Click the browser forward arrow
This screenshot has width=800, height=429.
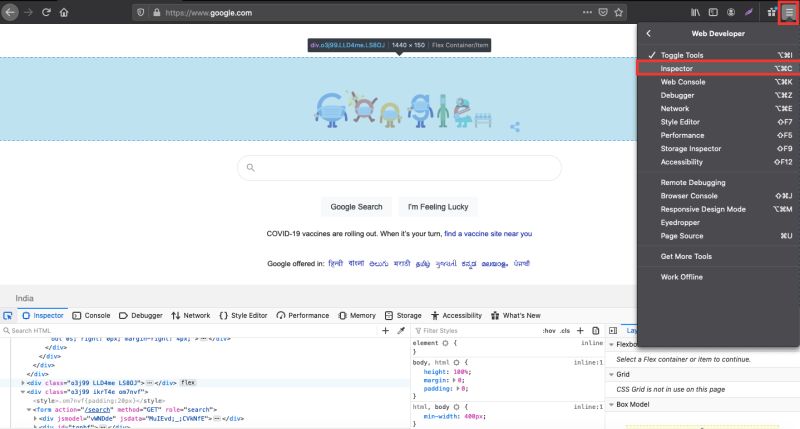(29, 12)
